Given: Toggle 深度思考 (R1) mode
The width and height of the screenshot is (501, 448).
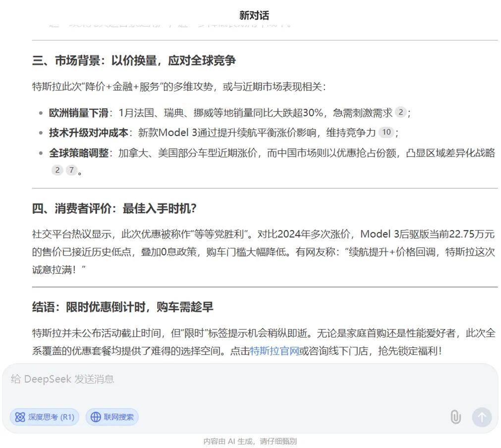Looking at the screenshot, I should 45,417.
